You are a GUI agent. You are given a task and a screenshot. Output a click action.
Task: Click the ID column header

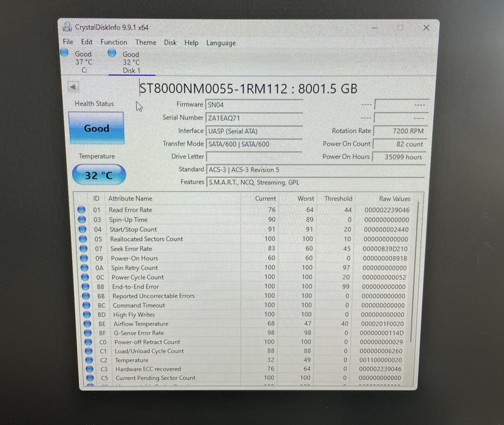[96, 198]
